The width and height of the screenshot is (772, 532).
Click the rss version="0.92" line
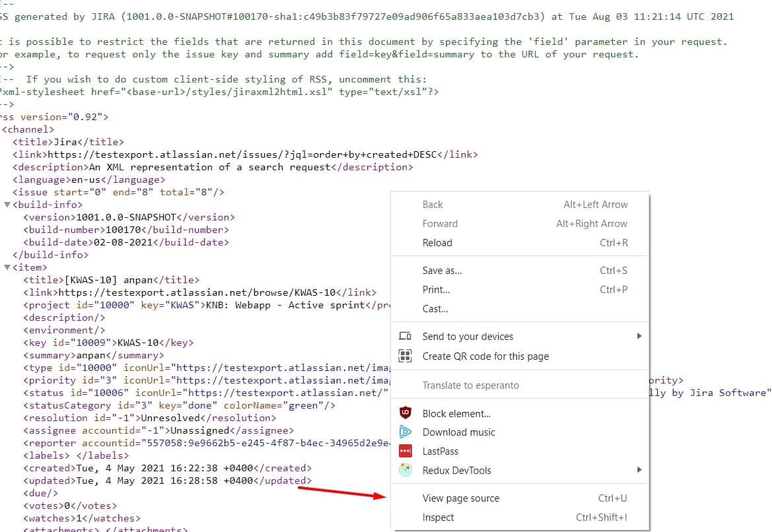pyautogui.click(x=54, y=117)
